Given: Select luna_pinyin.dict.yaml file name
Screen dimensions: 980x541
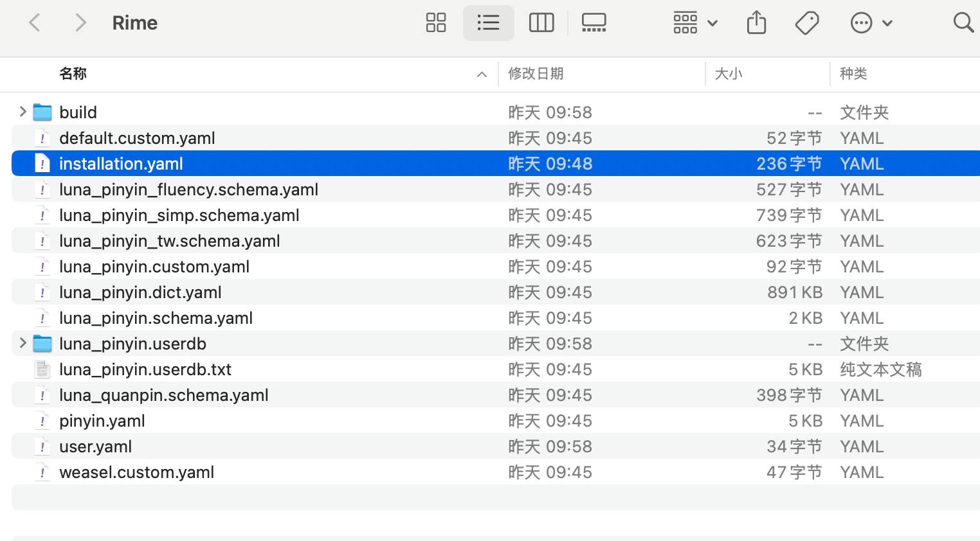Looking at the screenshot, I should 140,292.
